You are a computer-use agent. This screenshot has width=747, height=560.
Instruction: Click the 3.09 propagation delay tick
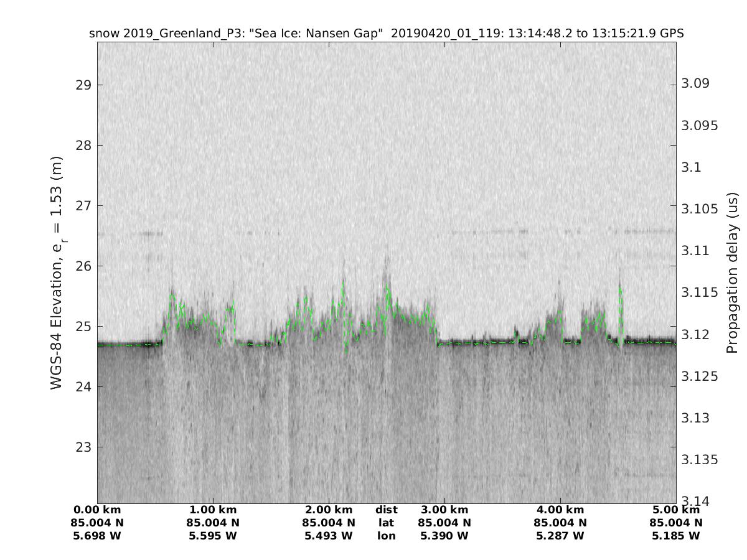[x=697, y=83]
